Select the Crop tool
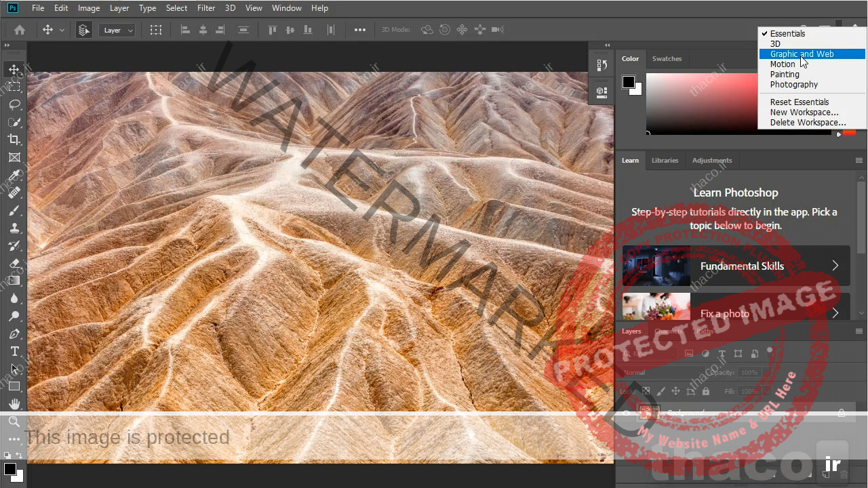The width and height of the screenshot is (868, 488). coord(14,140)
